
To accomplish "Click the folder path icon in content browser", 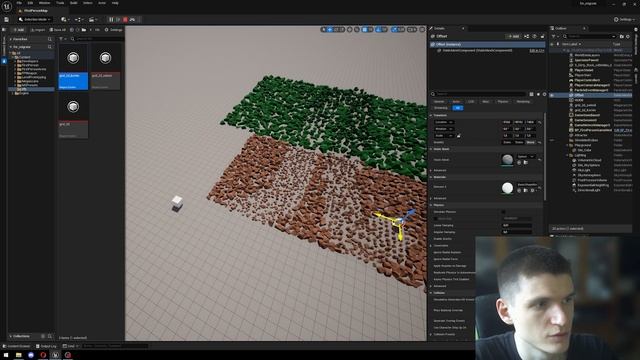I will (84, 30).
